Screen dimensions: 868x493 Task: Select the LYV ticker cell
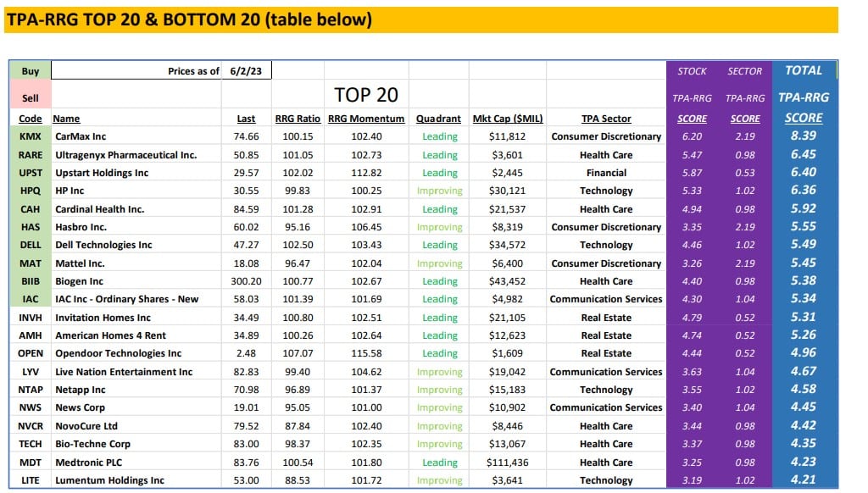coord(30,372)
